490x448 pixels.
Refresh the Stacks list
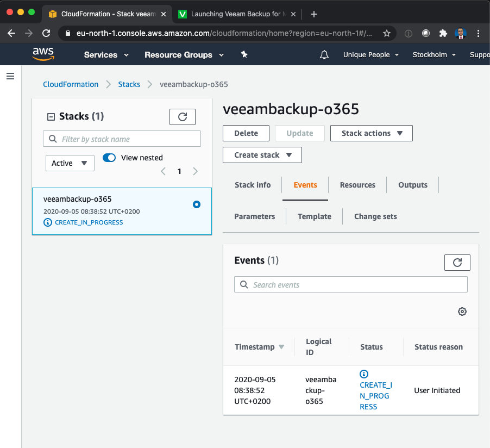tap(183, 117)
